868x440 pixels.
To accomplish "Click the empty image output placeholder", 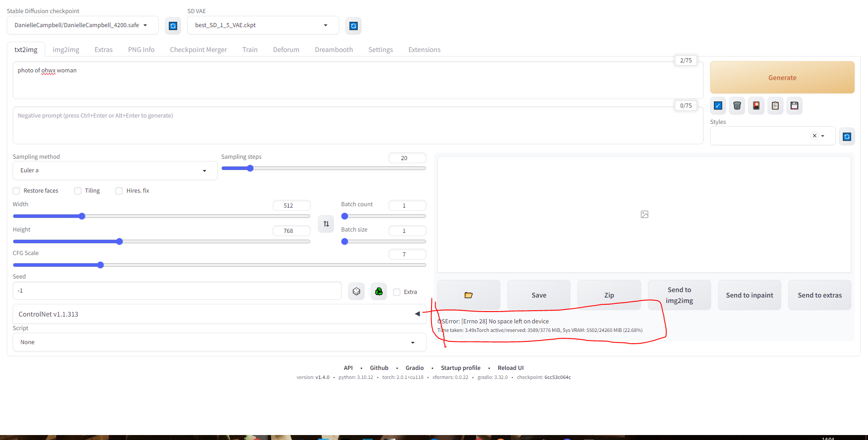I will point(644,214).
